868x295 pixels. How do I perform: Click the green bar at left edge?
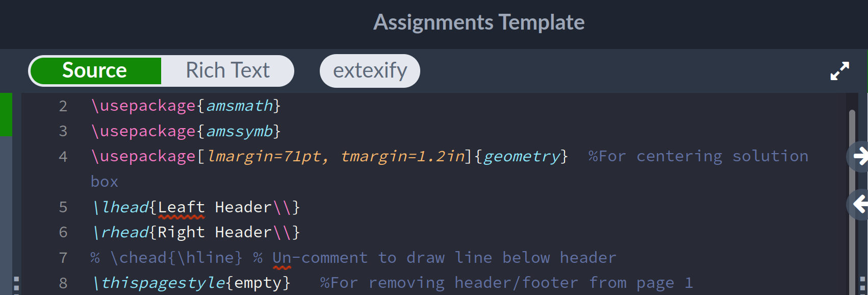pos(6,114)
